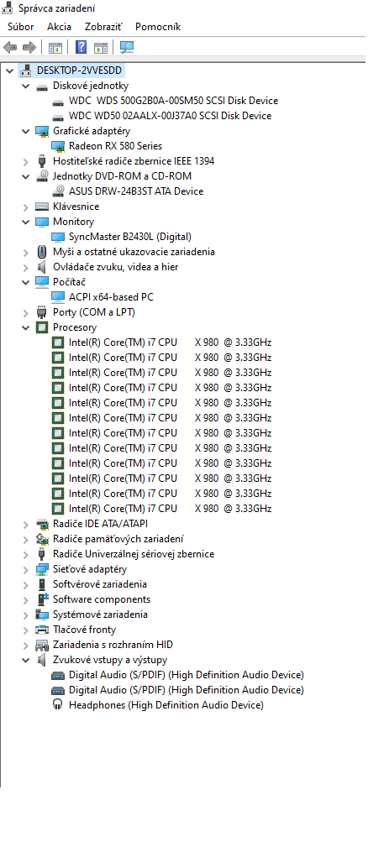
Task: Select the first Digital Audio (S/PDIF) entry
Action: 186,675
